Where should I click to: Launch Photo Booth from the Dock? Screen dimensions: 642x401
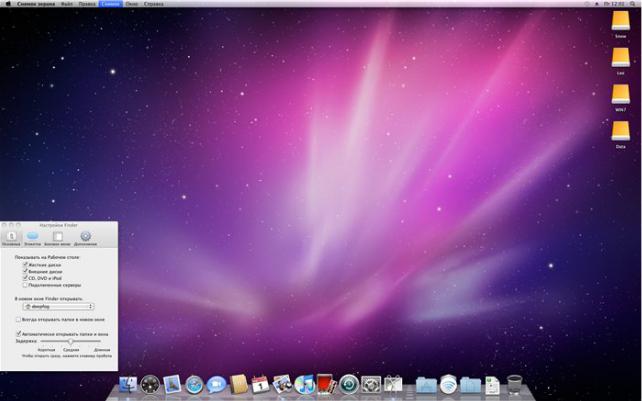pyautogui.click(x=327, y=385)
